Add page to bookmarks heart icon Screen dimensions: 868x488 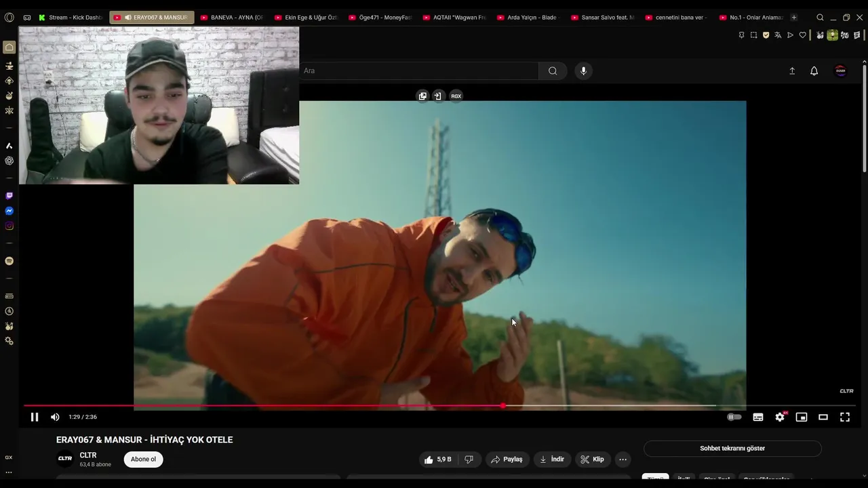tap(802, 35)
